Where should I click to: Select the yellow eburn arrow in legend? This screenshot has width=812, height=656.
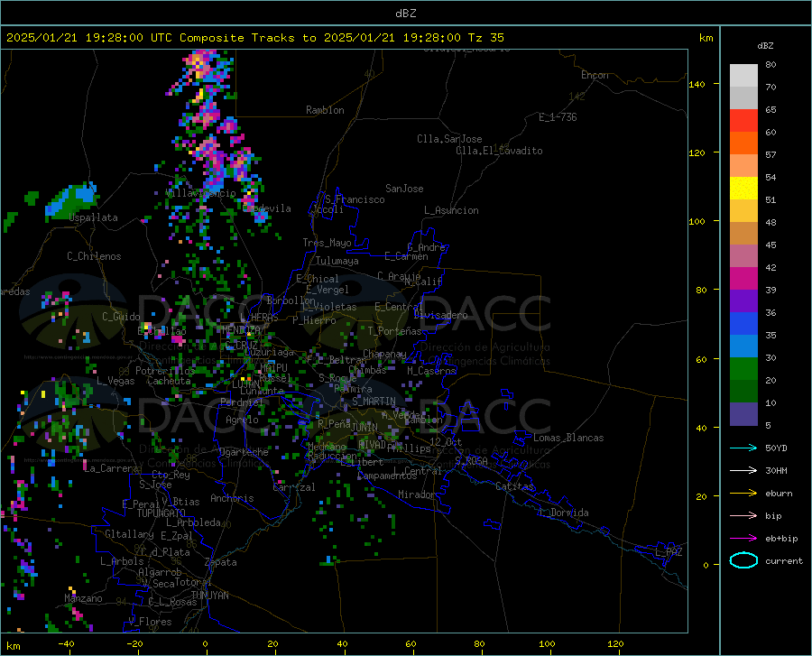[743, 494]
